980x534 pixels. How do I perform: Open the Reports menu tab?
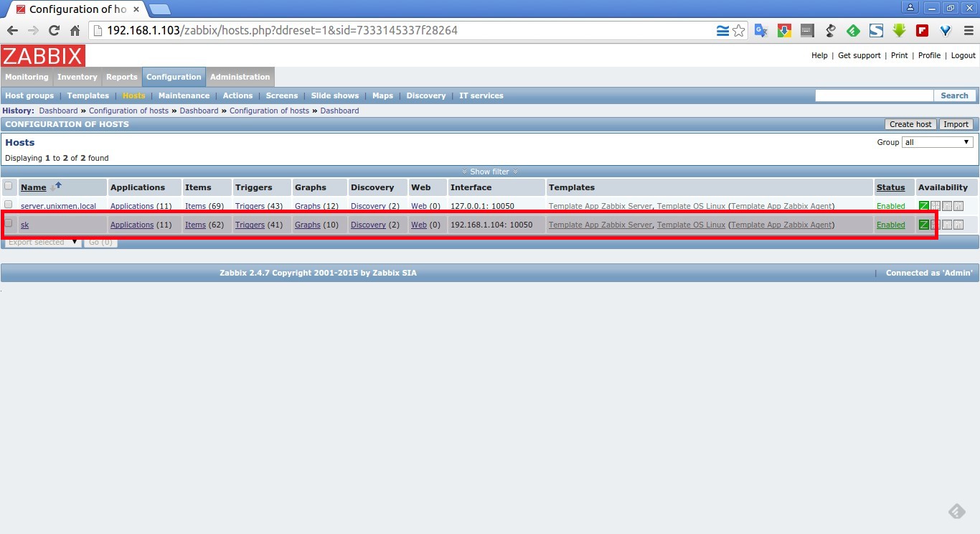tap(121, 77)
